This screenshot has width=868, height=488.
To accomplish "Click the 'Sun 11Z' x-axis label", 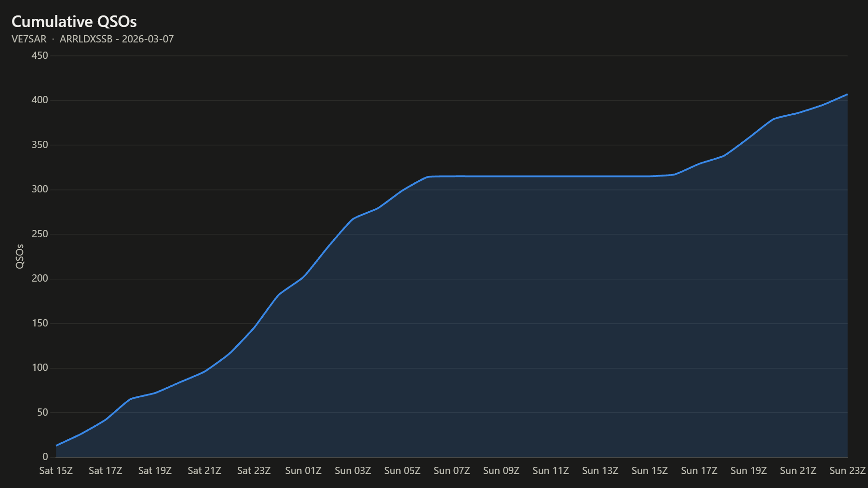I will coord(551,471).
